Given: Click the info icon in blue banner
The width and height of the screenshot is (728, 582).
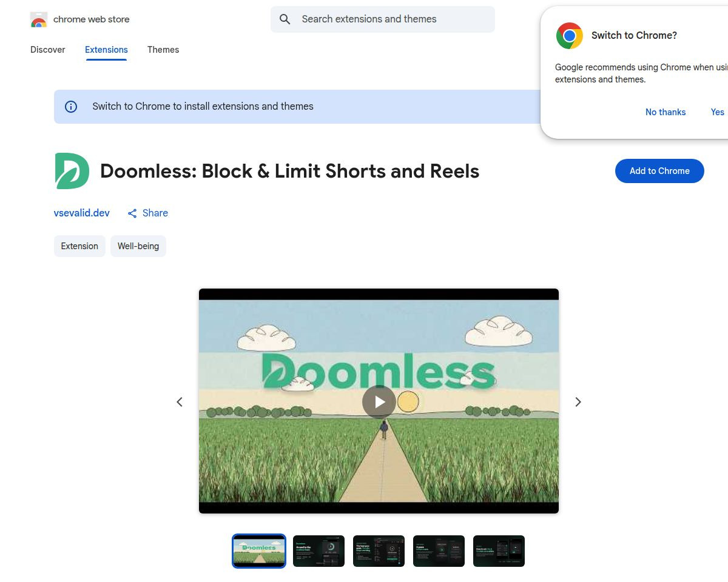Looking at the screenshot, I should point(71,107).
